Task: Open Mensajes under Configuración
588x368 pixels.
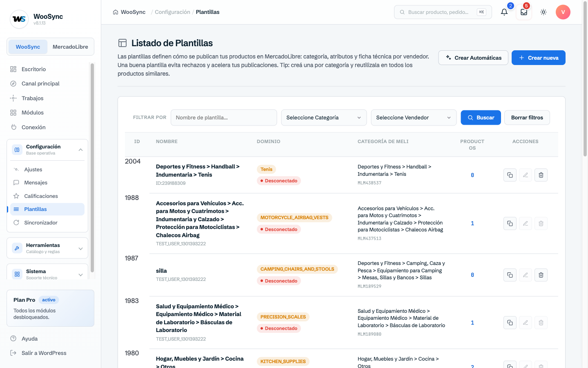Action: pyautogui.click(x=47, y=182)
